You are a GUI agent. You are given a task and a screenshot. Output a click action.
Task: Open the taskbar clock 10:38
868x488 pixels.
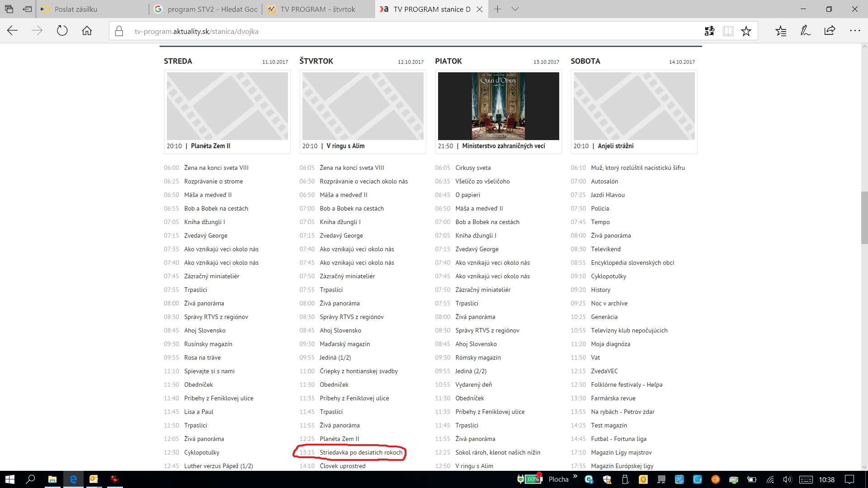826,479
